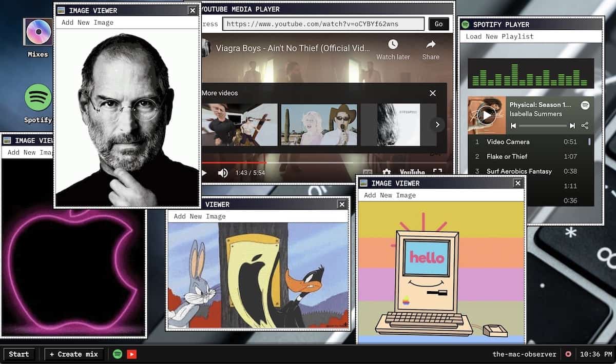Play the Physical: Season 1 album

pyautogui.click(x=486, y=115)
